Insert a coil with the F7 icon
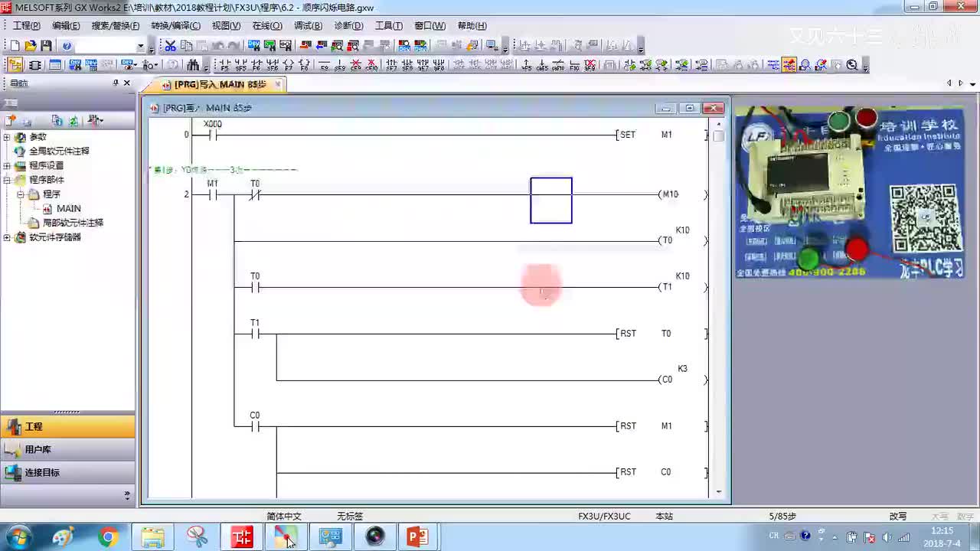 click(289, 65)
